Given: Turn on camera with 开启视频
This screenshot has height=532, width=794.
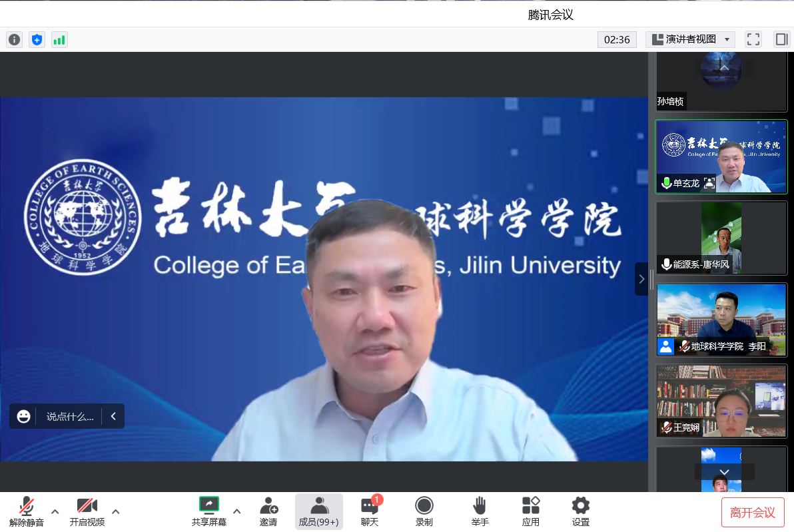Looking at the screenshot, I should (x=87, y=511).
